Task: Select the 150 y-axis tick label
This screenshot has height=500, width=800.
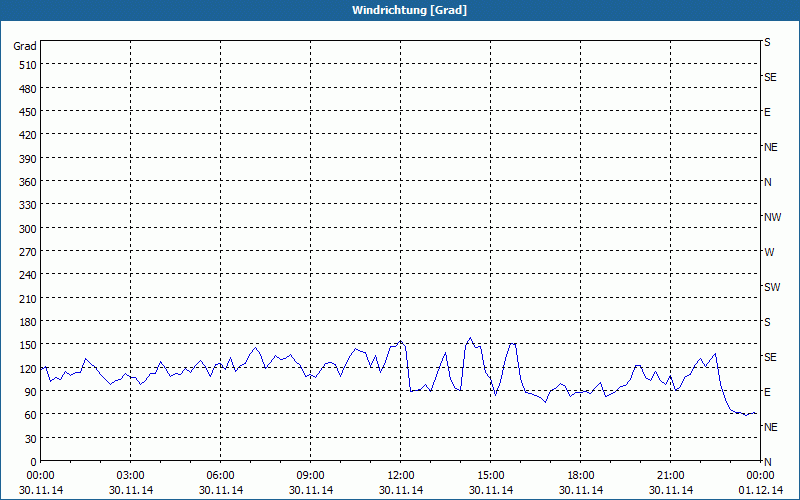Action: point(28,345)
